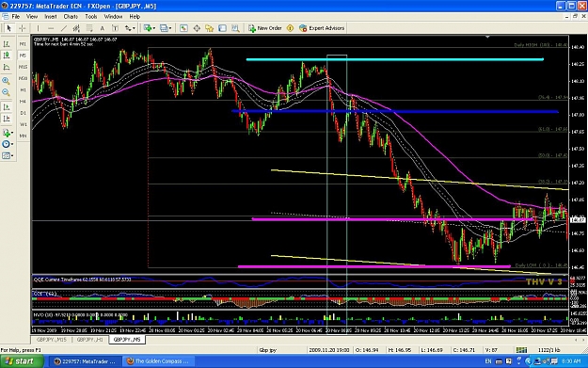Draw a vertical line on chart

tap(38, 28)
